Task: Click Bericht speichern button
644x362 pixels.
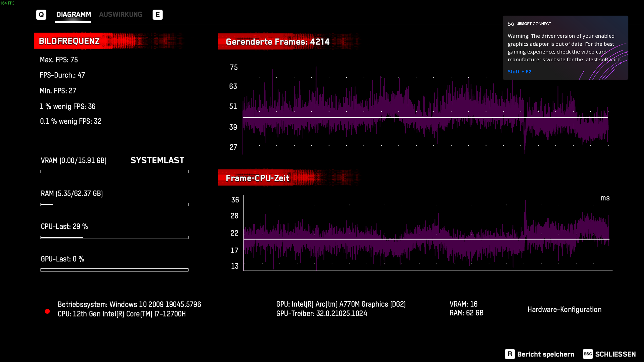Action: tap(546, 354)
